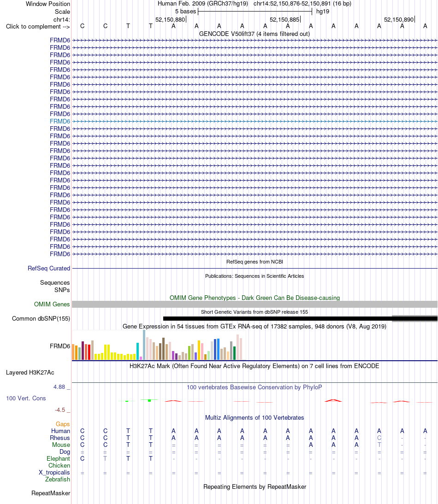
Task: Click the Gene Expression in 54 tissues GTEx title
Action: 255,326
